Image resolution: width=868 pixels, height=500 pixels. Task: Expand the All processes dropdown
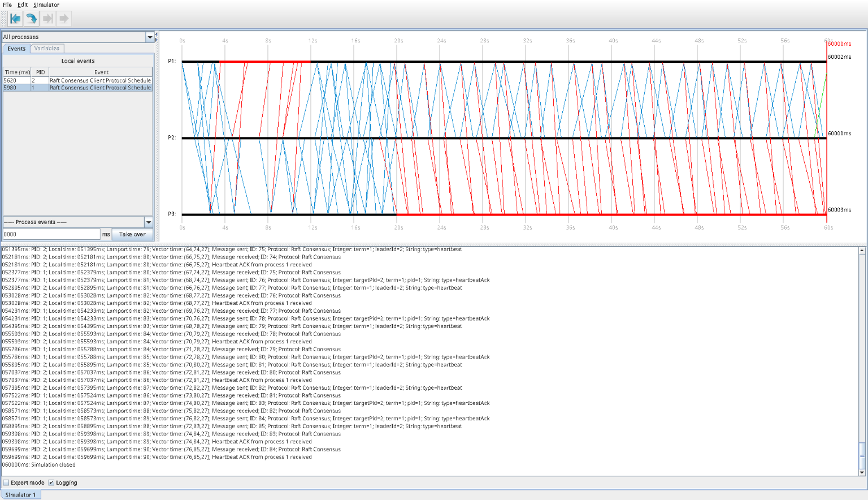click(150, 37)
